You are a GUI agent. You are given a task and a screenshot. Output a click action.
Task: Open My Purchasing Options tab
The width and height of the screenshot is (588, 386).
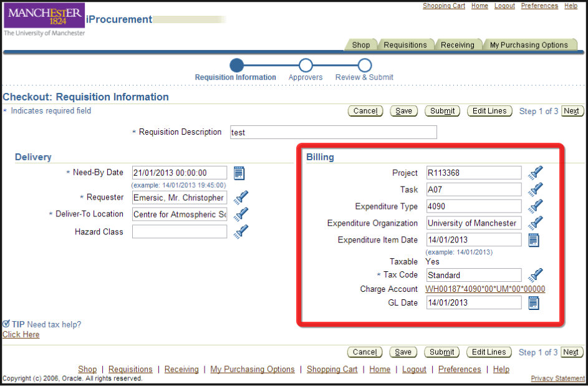pos(529,45)
